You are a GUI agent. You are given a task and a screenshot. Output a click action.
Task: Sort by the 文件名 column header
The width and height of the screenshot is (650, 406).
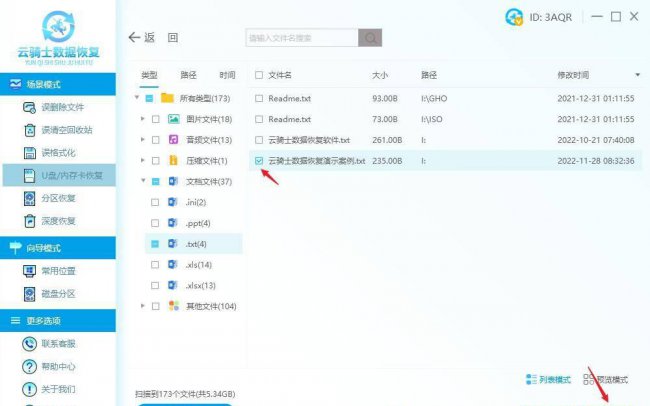click(x=280, y=75)
